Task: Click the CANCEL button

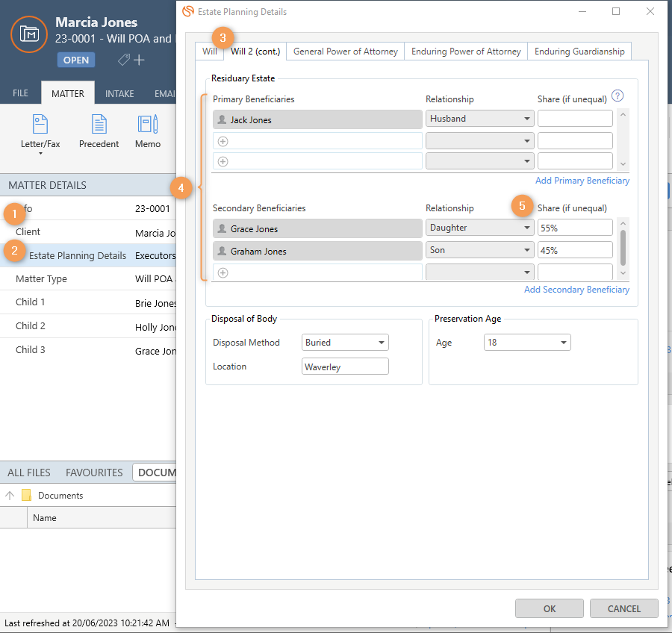Action: pos(624,608)
